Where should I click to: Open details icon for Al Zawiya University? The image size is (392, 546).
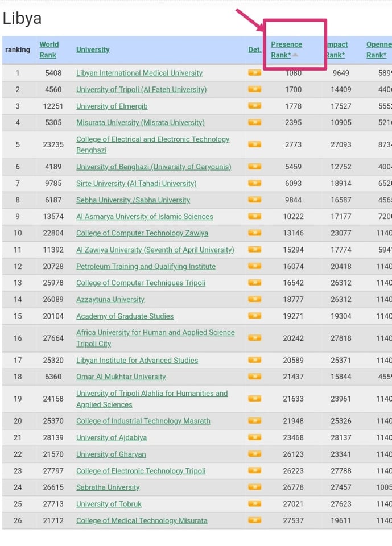click(255, 249)
